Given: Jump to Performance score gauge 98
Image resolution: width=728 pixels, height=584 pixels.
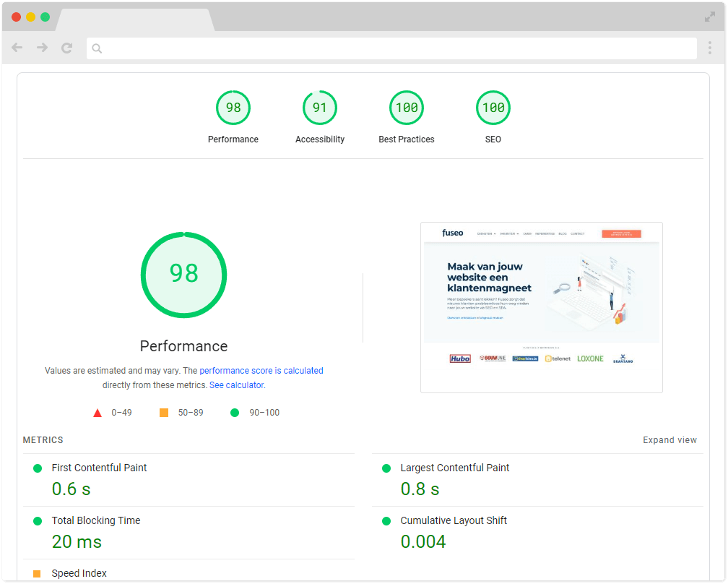Looking at the screenshot, I should pyautogui.click(x=233, y=108).
